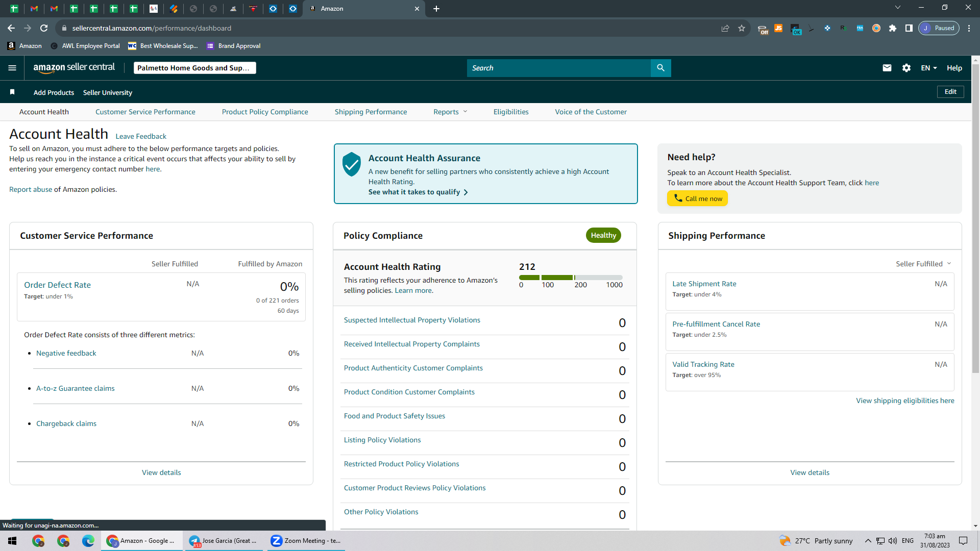
Task: Launch Microsoft Edge from the taskbar
Action: [x=88, y=541]
